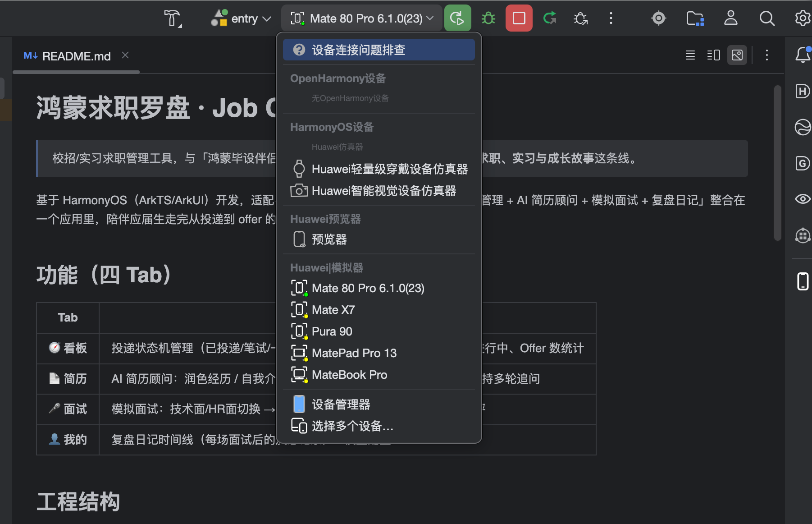Open the G tool window in right sidebar
This screenshot has height=524, width=812.
pyautogui.click(x=803, y=163)
